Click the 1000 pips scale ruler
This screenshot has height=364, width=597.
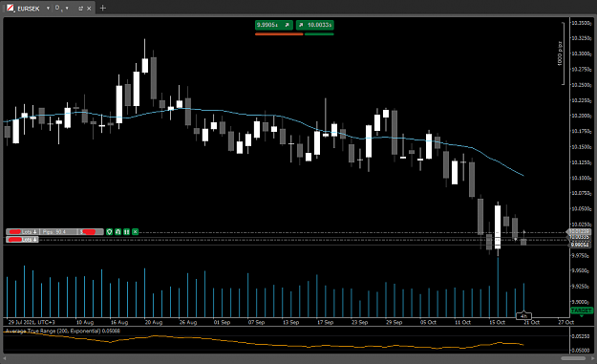(x=562, y=54)
